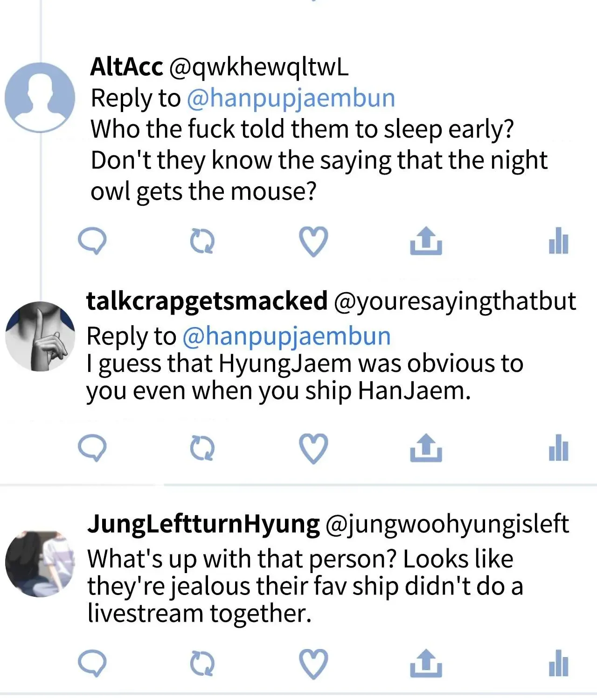Open @hanpupjaembun link in AltAcc's reply
The height and width of the screenshot is (700, 597).
pyautogui.click(x=291, y=98)
